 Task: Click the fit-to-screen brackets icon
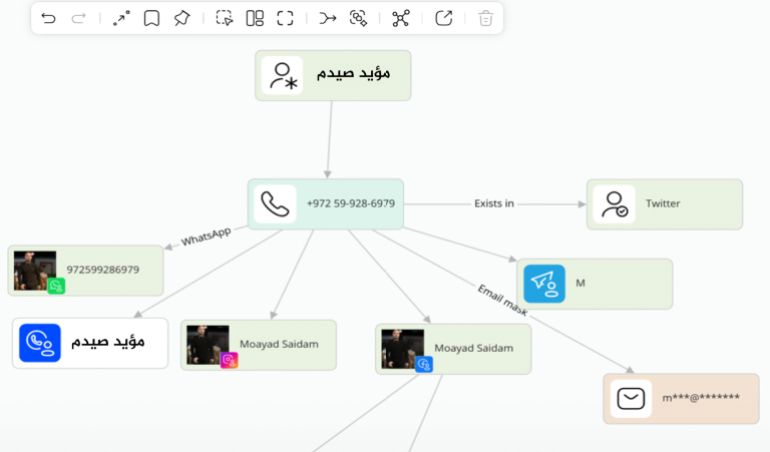285,18
